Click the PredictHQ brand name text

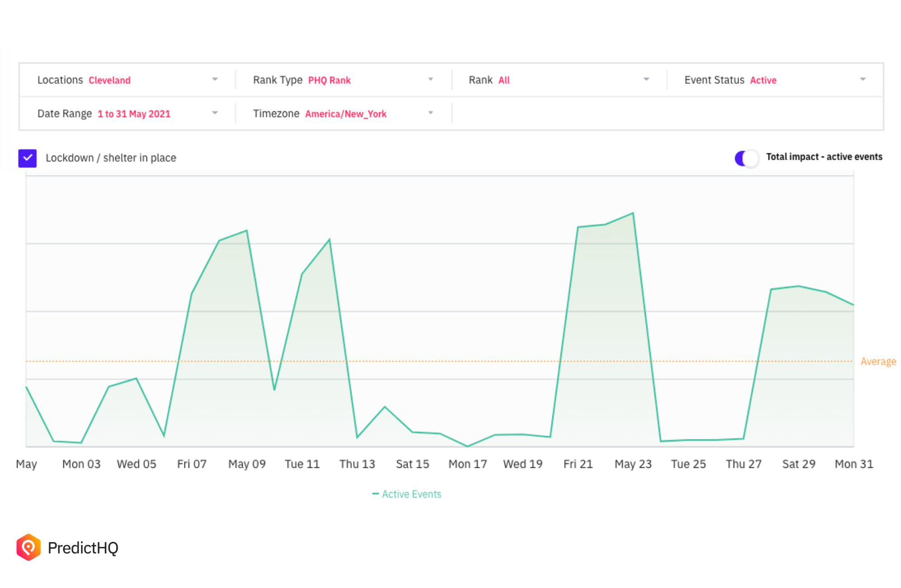click(83, 548)
